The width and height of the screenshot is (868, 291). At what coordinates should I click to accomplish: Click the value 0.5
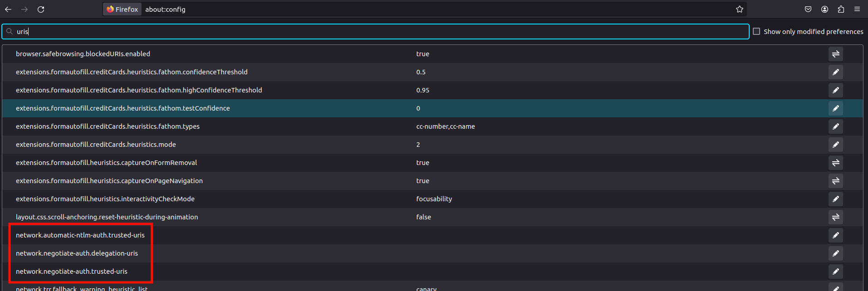pos(421,72)
